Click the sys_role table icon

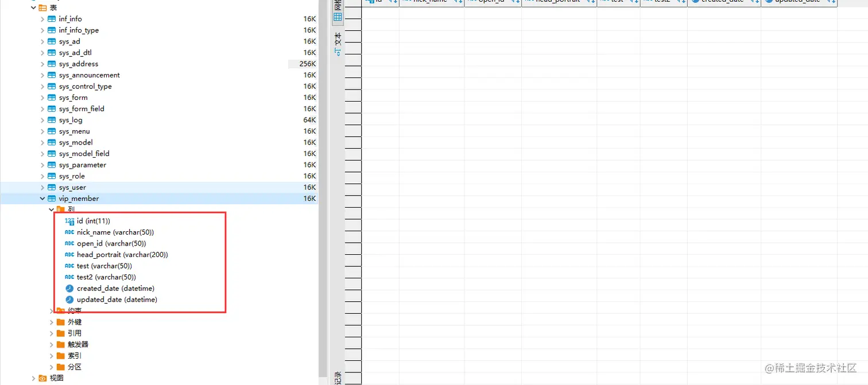pos(52,176)
